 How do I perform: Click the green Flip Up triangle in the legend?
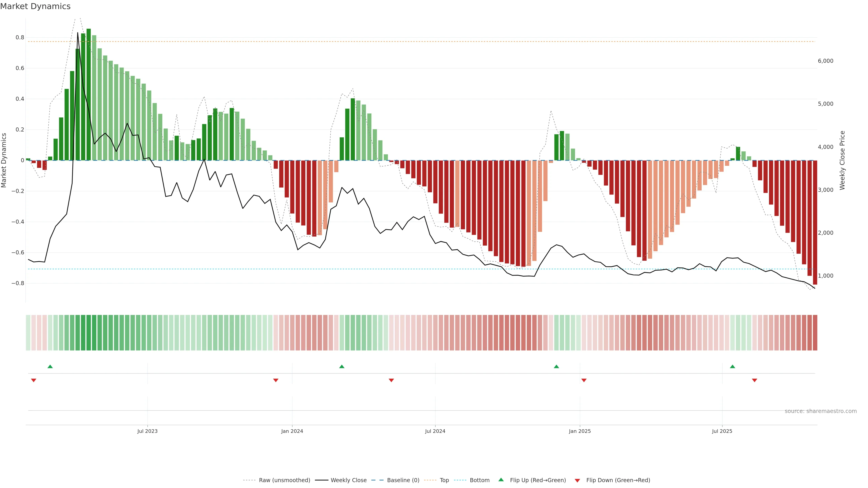point(501,480)
